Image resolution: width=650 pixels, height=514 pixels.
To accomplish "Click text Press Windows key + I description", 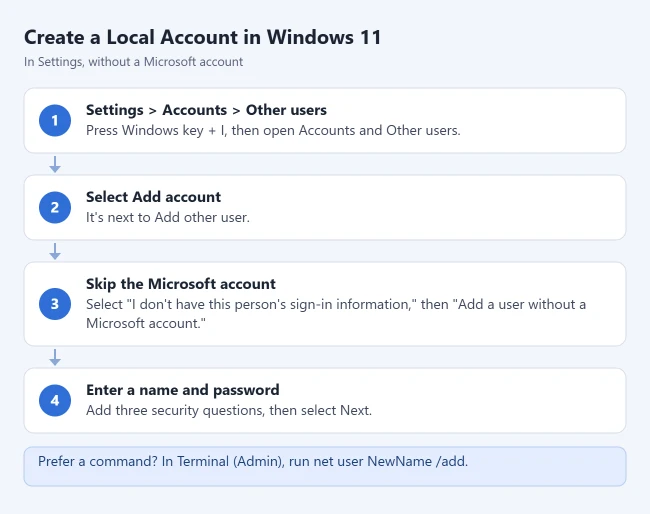I will click(x=273, y=131).
